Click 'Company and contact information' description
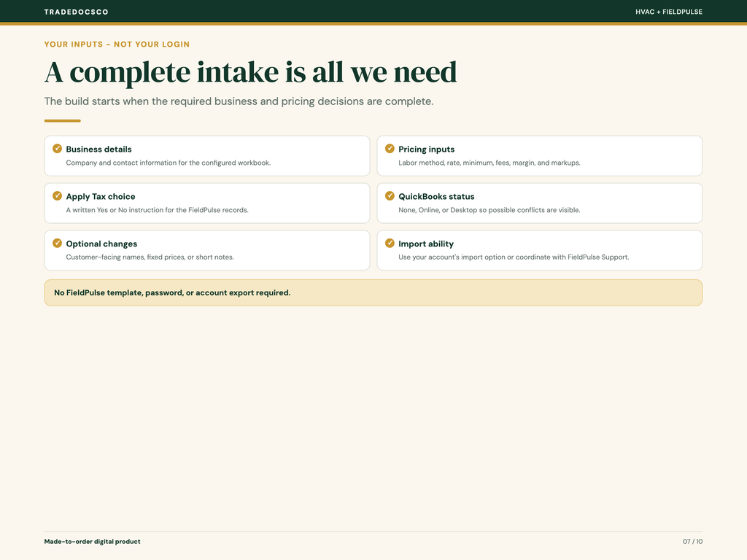 (169, 163)
